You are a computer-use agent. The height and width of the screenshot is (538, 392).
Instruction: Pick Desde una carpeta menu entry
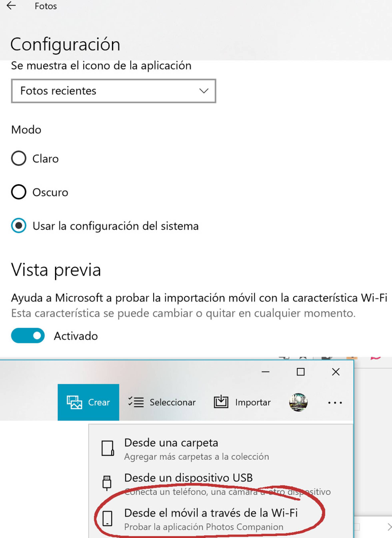click(171, 443)
